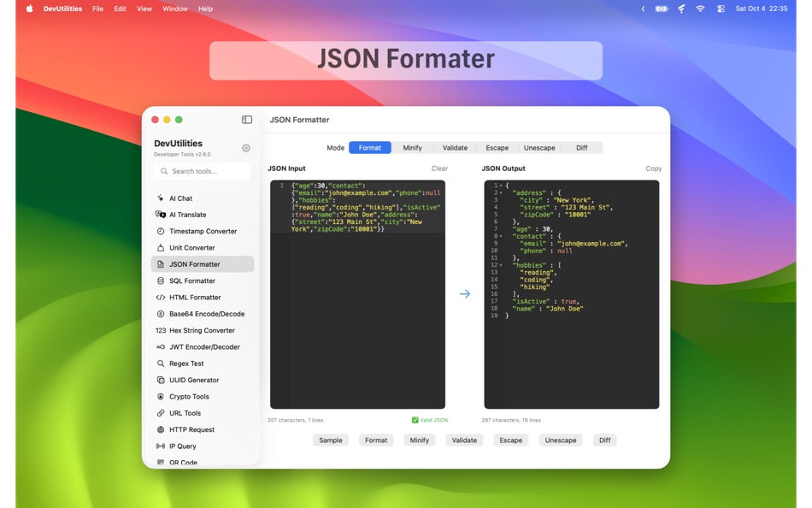This screenshot has width=812, height=508.
Task: Click the bottom Format button
Action: coord(376,440)
